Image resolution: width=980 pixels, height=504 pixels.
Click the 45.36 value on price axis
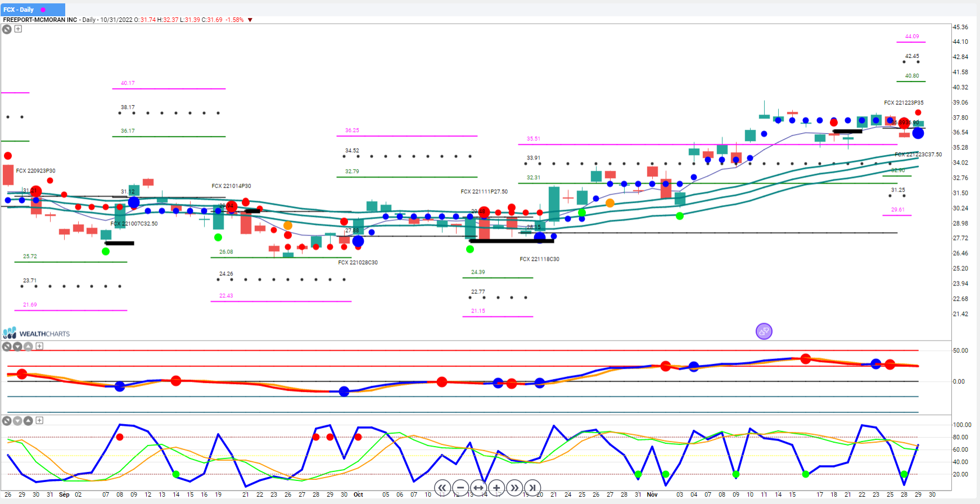pyautogui.click(x=960, y=27)
